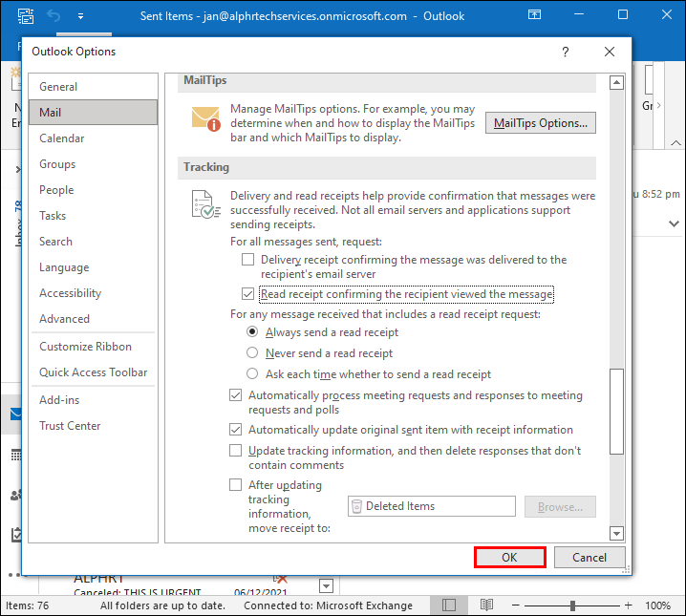Open Mail module in Outlook navigation bar

(x=14, y=414)
